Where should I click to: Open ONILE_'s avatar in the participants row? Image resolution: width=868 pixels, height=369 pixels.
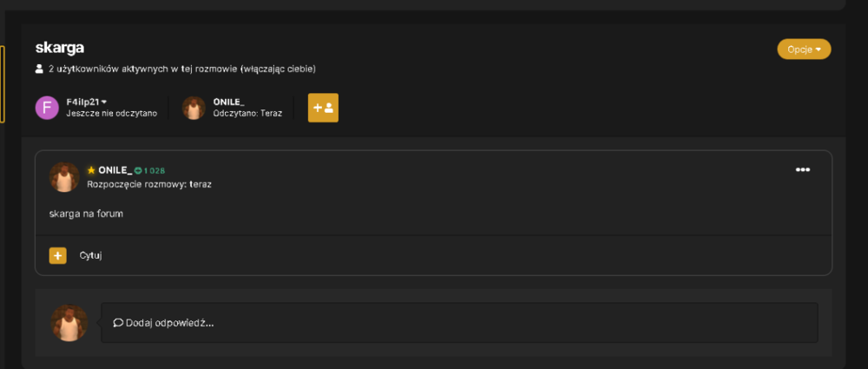point(194,108)
